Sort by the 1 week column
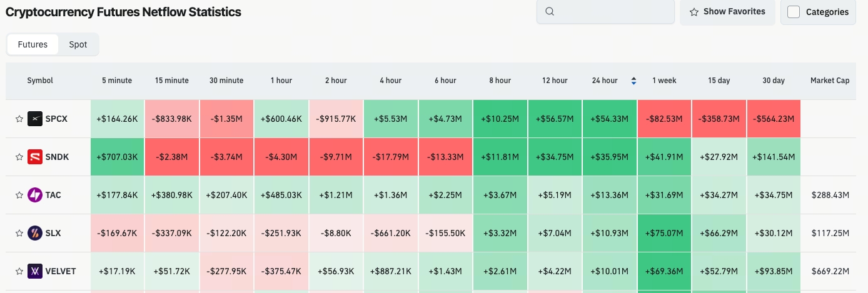 click(x=664, y=81)
